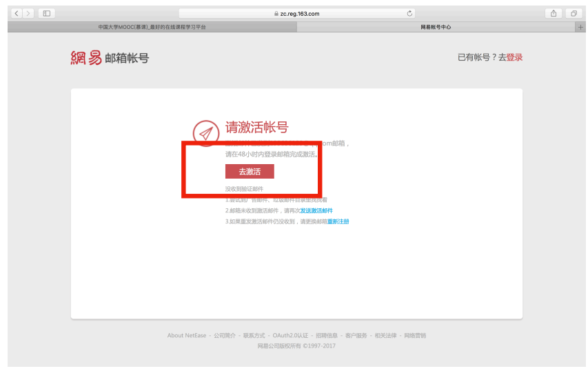Screen dimensions: 588x371
Task: Show all tabs overview icon
Action: [x=573, y=13]
